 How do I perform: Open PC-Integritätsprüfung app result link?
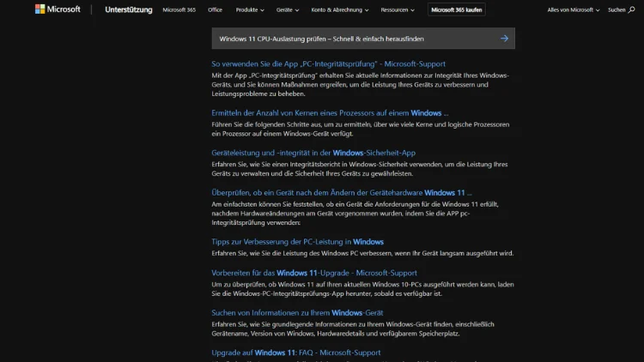coord(328,64)
